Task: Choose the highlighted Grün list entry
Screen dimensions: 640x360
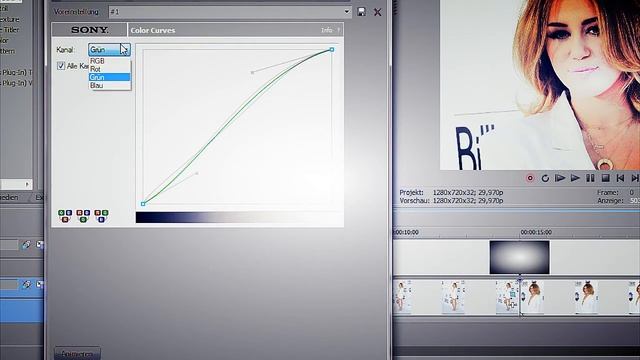Action: 109,77
